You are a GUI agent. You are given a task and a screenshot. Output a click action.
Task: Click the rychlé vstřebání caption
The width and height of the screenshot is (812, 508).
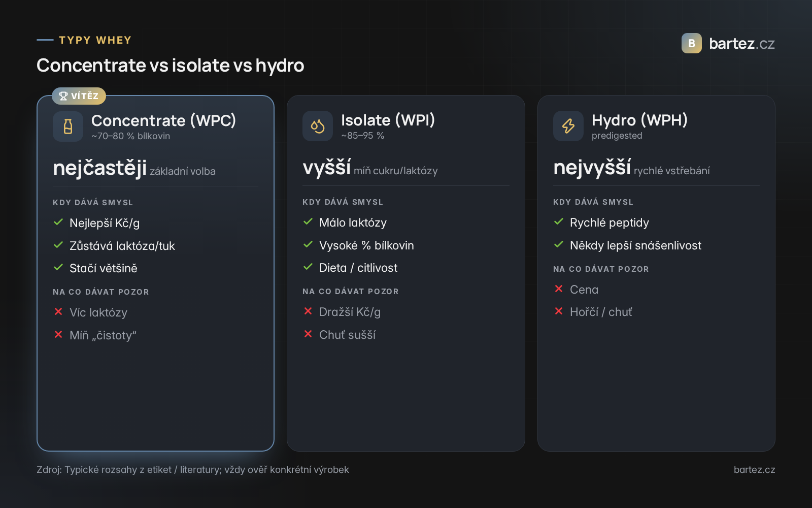[x=671, y=171]
